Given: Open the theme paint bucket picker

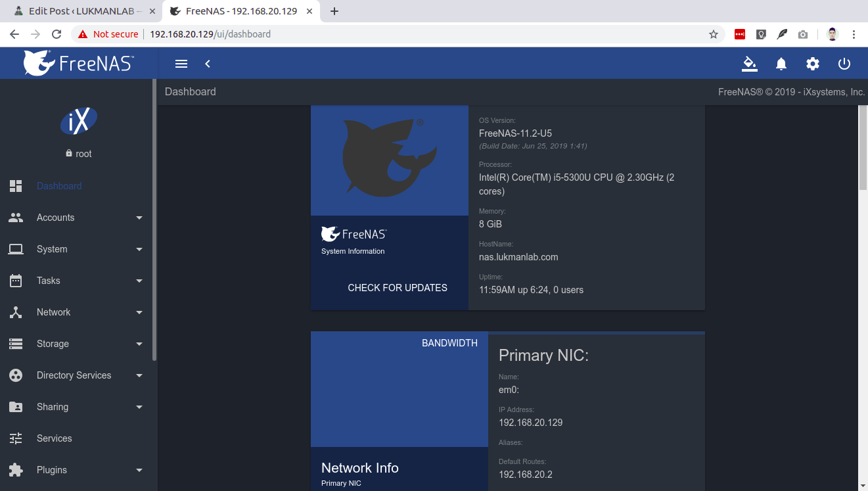Looking at the screenshot, I should (x=749, y=64).
